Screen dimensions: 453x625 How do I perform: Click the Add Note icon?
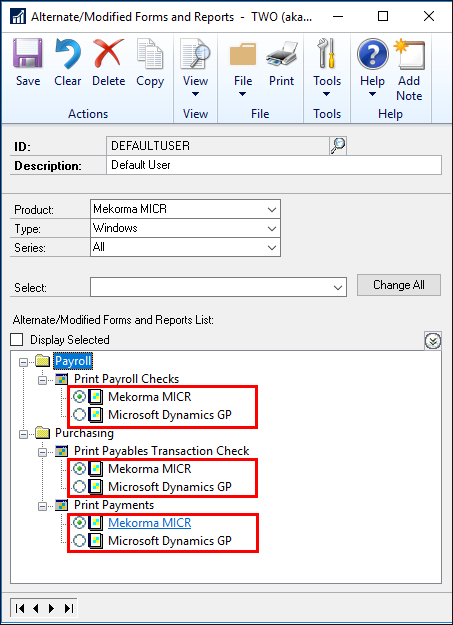pyautogui.click(x=409, y=54)
